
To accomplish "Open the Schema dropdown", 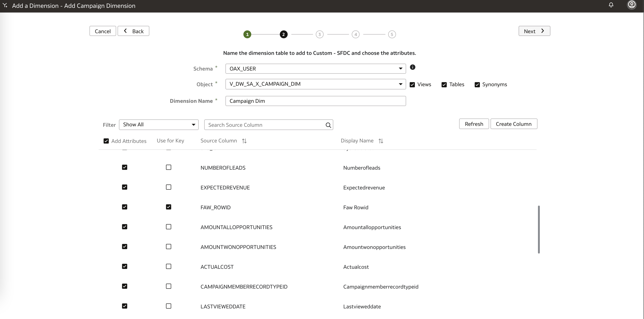I will [x=400, y=68].
